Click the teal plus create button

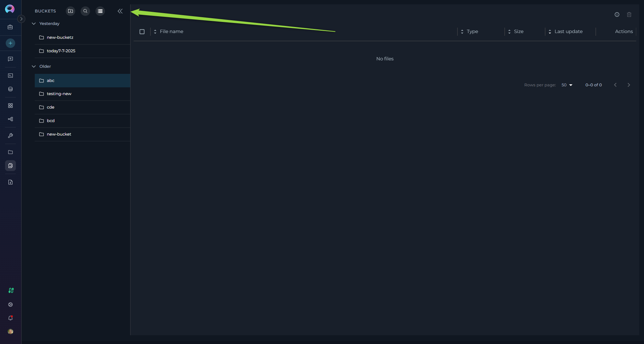10,43
